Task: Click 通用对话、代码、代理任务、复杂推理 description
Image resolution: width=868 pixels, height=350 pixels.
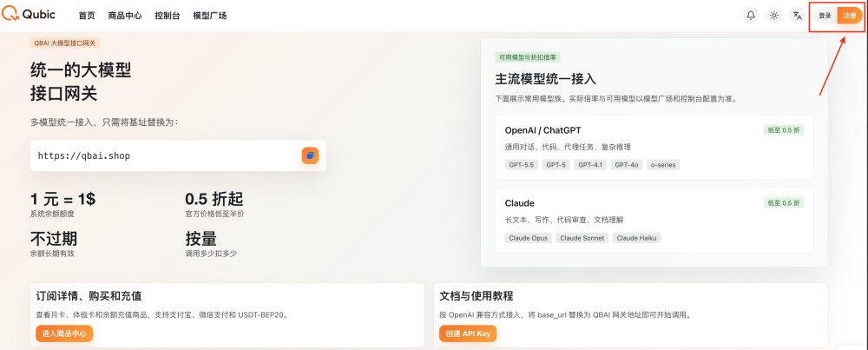Action: tap(568, 147)
